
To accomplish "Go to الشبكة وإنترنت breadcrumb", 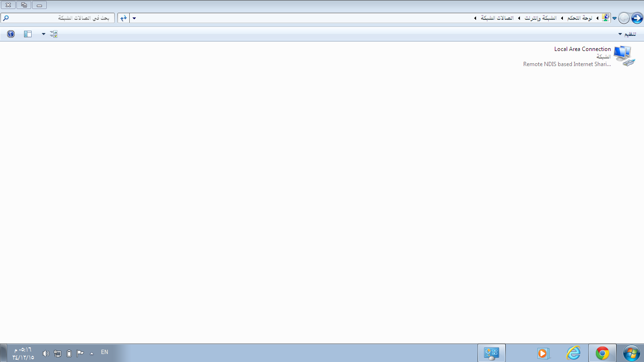I will [541, 18].
